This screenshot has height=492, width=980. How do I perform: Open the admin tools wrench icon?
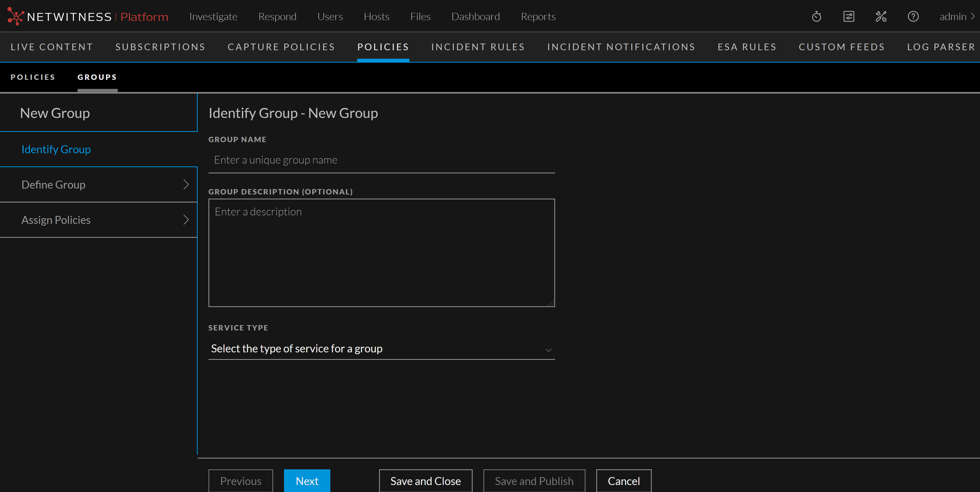pyautogui.click(x=881, y=17)
